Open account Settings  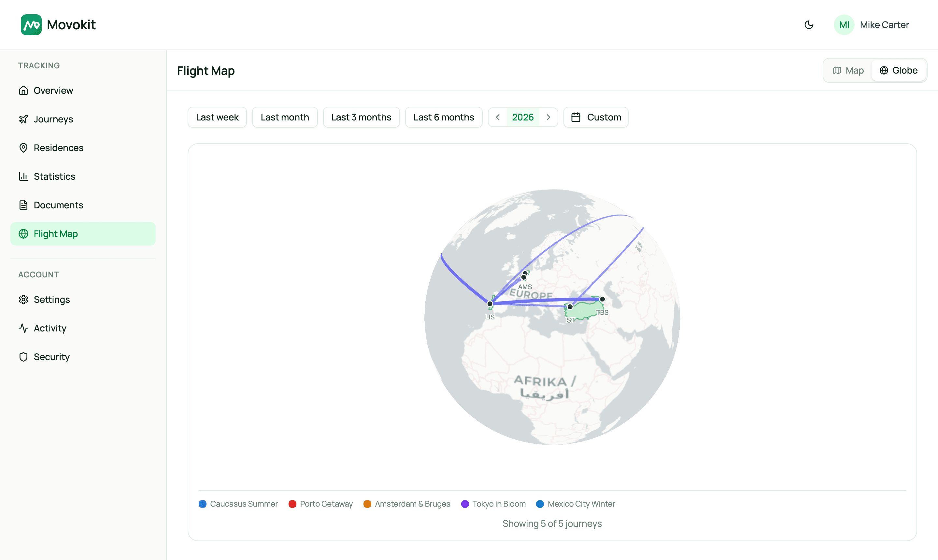coord(83,300)
